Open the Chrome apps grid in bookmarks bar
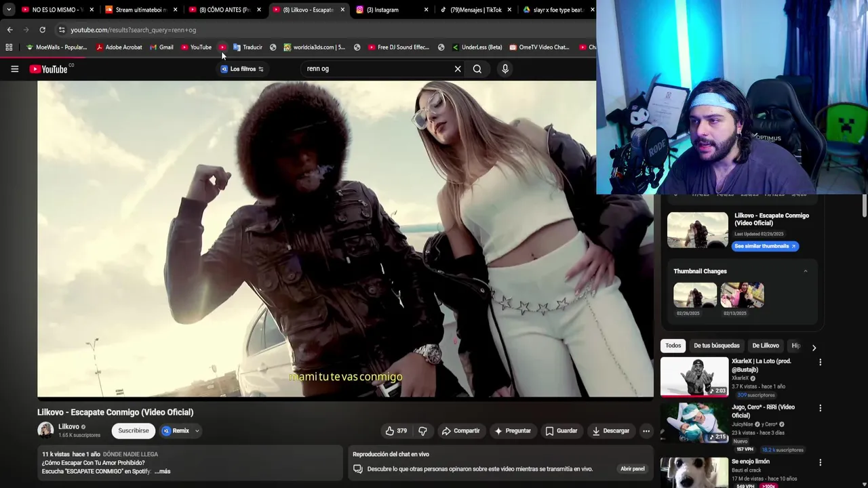 [x=9, y=47]
